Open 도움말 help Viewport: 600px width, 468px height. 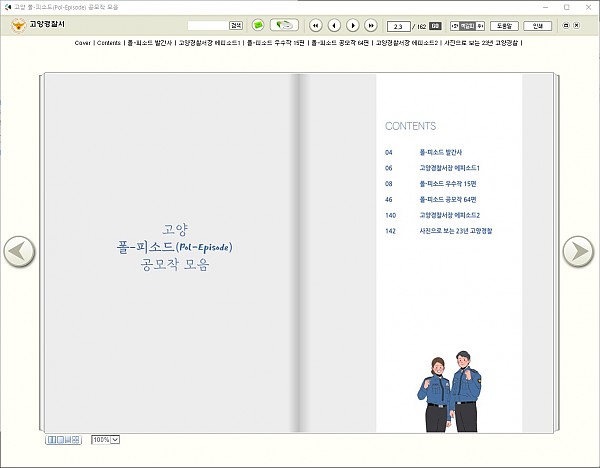(504, 26)
